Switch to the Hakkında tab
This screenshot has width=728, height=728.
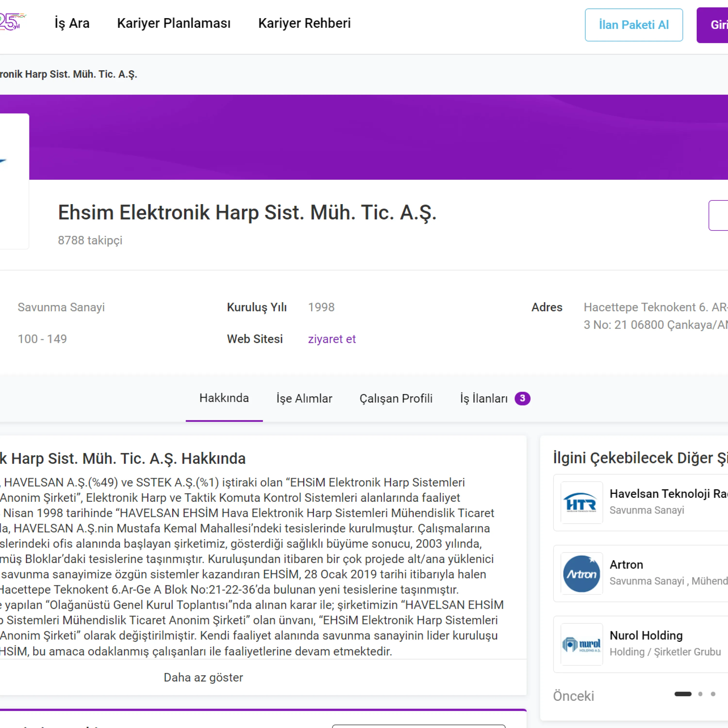click(224, 398)
